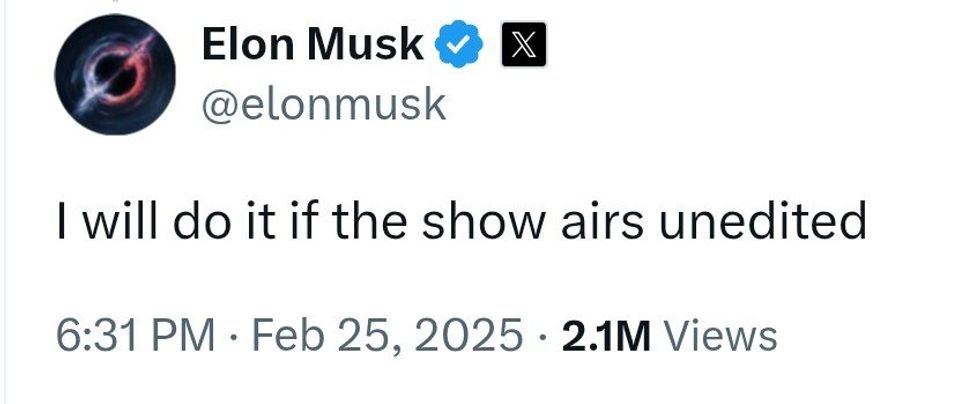Image resolution: width=980 pixels, height=404 pixels.
Task: Click the Views label
Action: click(x=720, y=334)
